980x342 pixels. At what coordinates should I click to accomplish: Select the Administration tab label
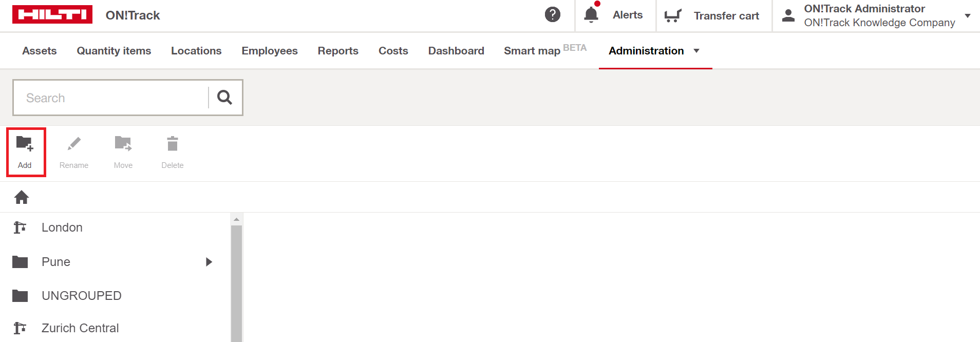646,51
